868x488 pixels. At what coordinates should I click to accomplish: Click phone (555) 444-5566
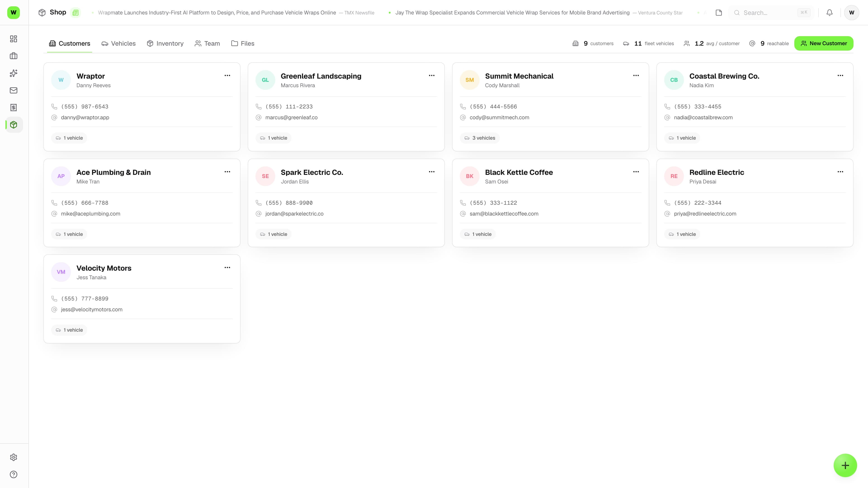(493, 106)
